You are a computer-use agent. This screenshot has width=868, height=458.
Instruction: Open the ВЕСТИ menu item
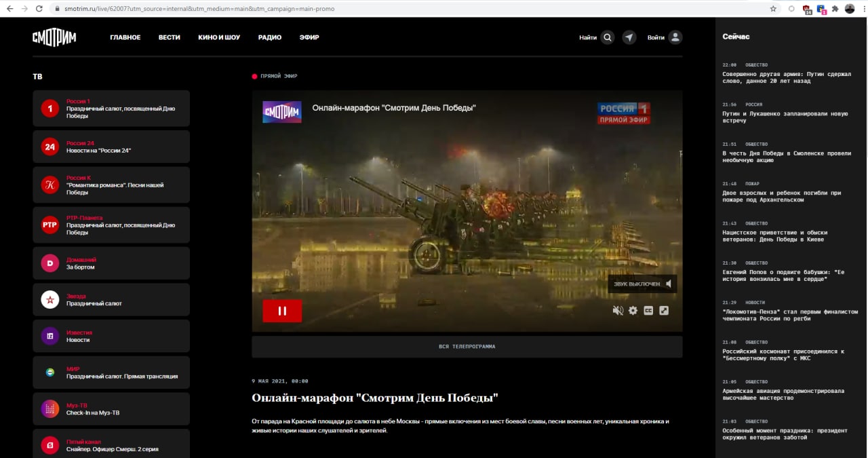tap(170, 37)
